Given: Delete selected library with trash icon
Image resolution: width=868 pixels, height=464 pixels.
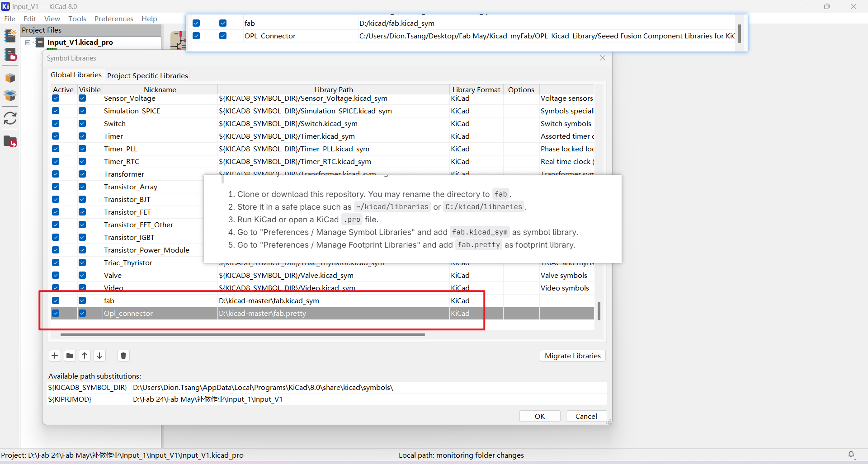Looking at the screenshot, I should [x=123, y=356].
